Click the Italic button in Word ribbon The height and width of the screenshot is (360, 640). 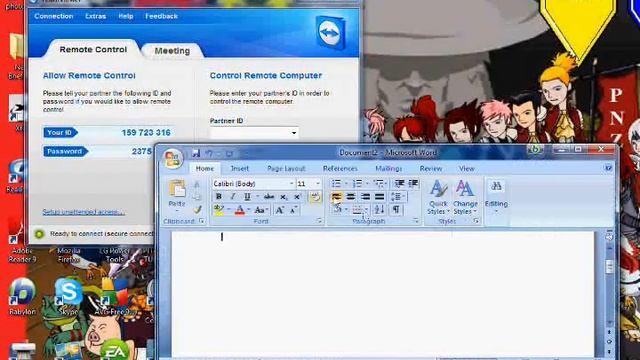(233, 197)
